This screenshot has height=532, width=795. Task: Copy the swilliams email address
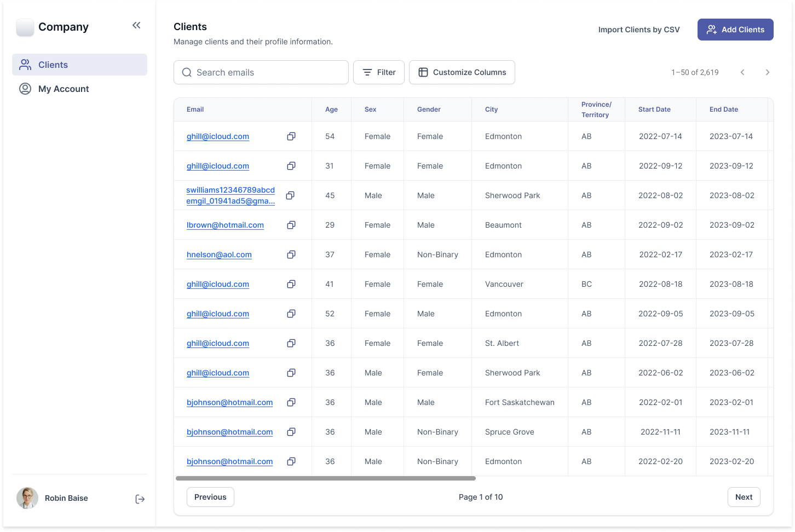click(290, 195)
